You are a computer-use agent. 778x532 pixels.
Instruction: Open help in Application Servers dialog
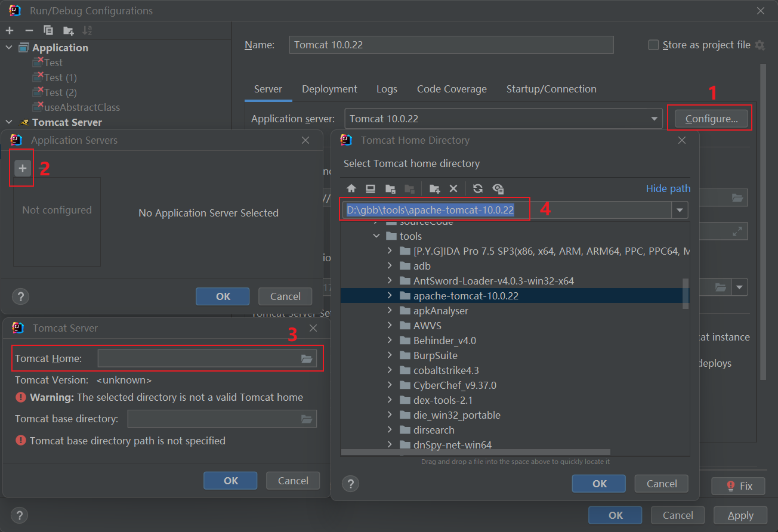pyautogui.click(x=20, y=296)
